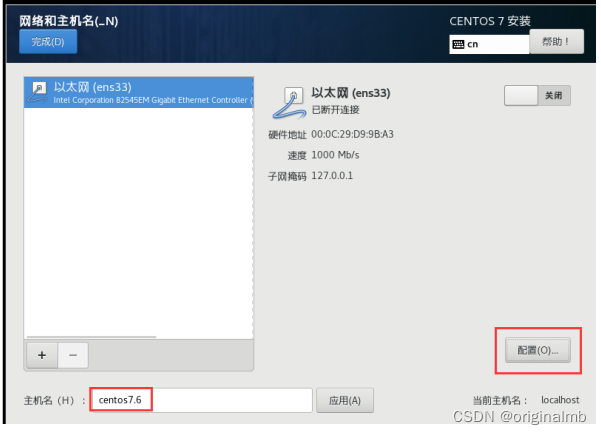Click the keyboard layout icon beside cn
601x435 pixels.
[458, 44]
